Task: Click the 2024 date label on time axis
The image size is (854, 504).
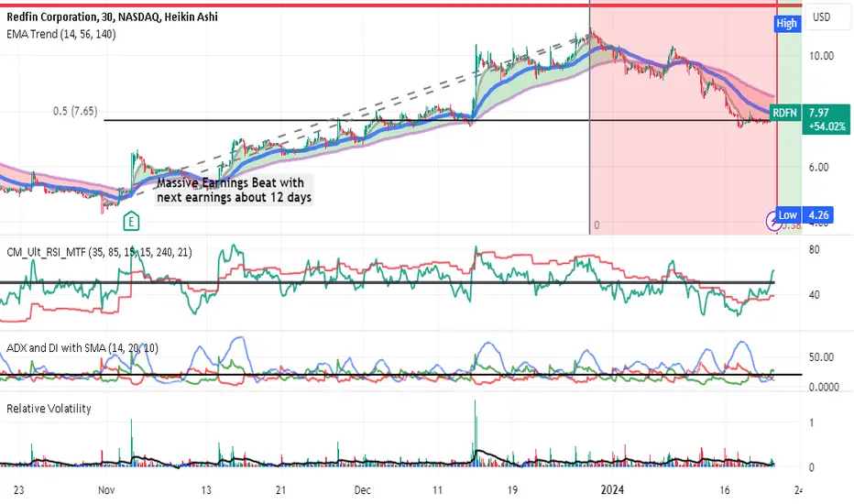Action: 612,490
